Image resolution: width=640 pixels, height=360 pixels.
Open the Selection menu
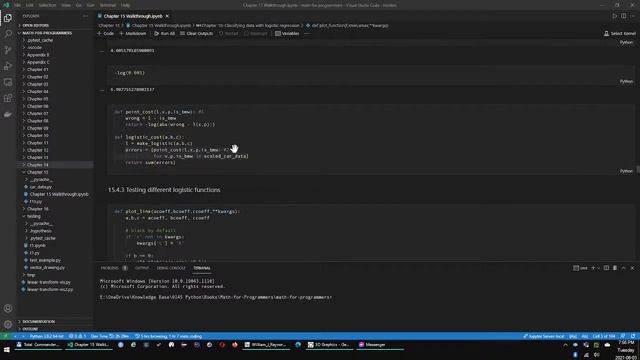coord(47,5)
